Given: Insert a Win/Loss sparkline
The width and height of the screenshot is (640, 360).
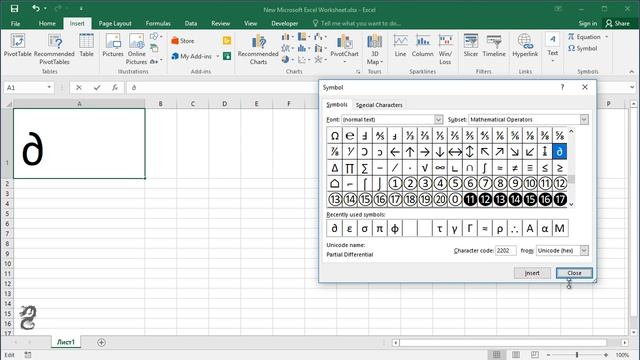Looking at the screenshot, I should tap(445, 49).
